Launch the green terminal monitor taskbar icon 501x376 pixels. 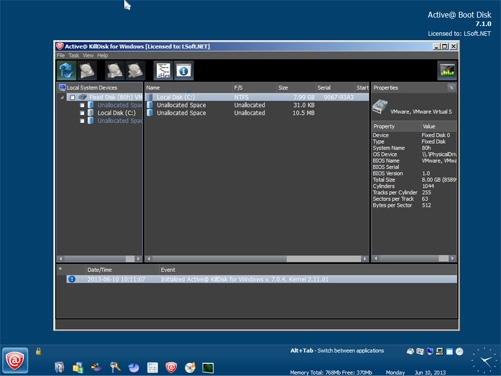tap(208, 368)
